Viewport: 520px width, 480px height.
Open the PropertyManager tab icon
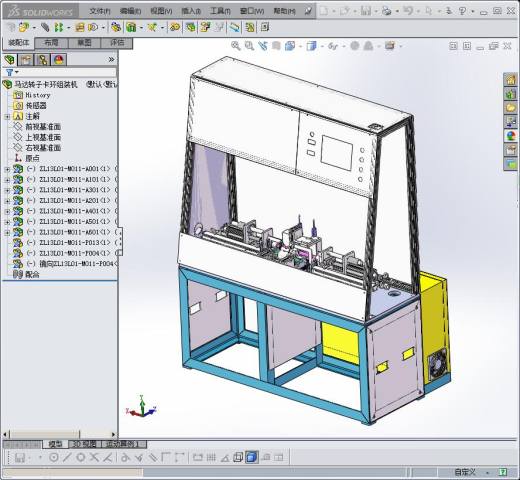pos(26,60)
